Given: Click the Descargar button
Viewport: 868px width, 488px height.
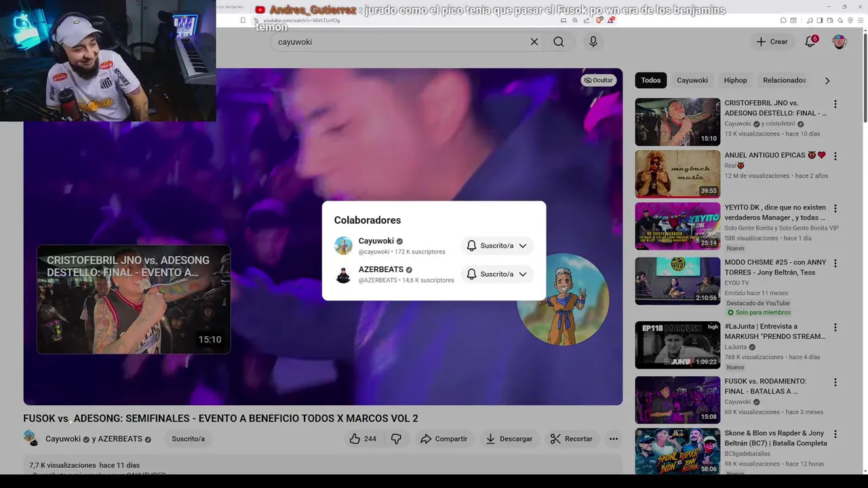Looking at the screenshot, I should [509, 439].
